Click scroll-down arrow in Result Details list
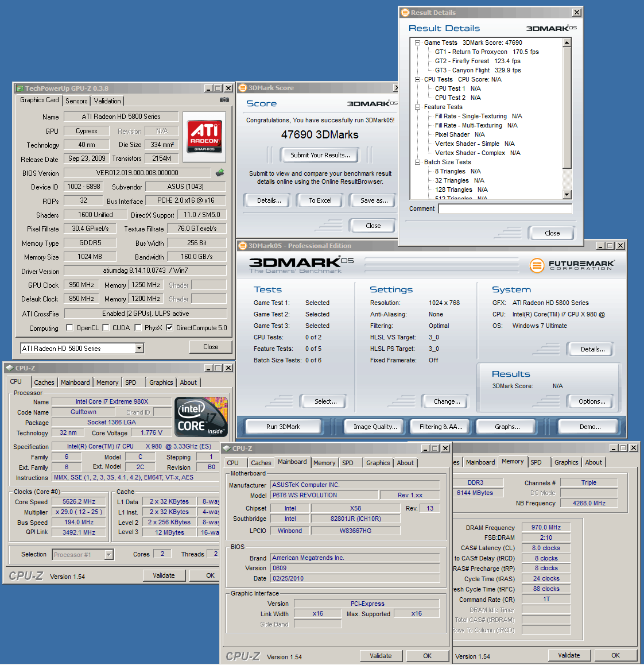644x665 pixels. tap(567, 194)
